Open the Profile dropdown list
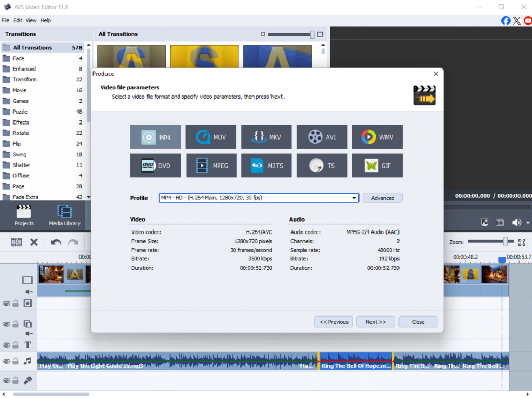 click(354, 198)
